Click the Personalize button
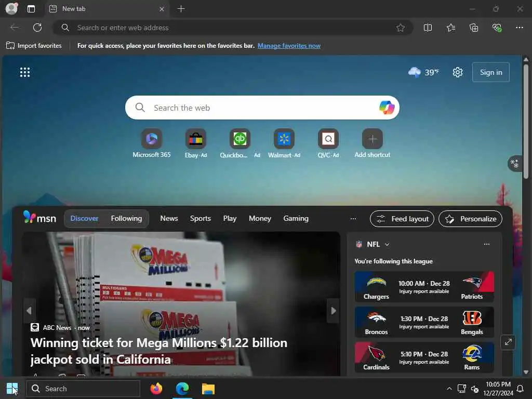Viewport: 532px width, 399px height. [x=470, y=219]
